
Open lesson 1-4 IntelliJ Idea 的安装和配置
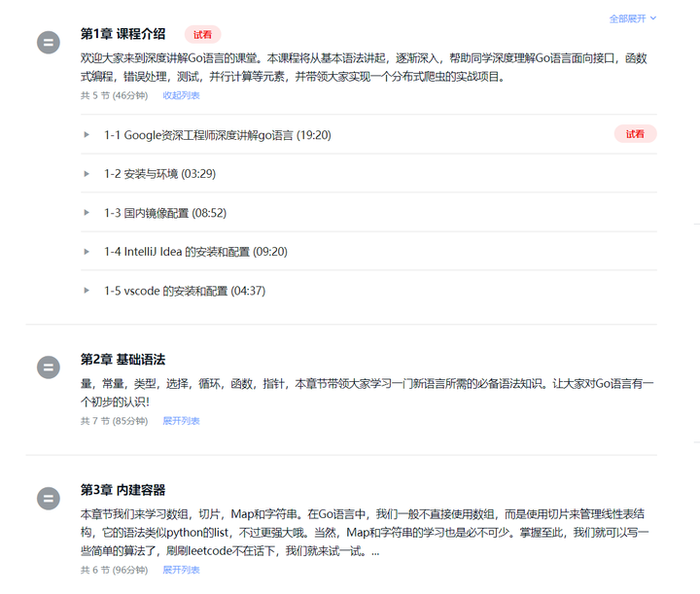[196, 252]
